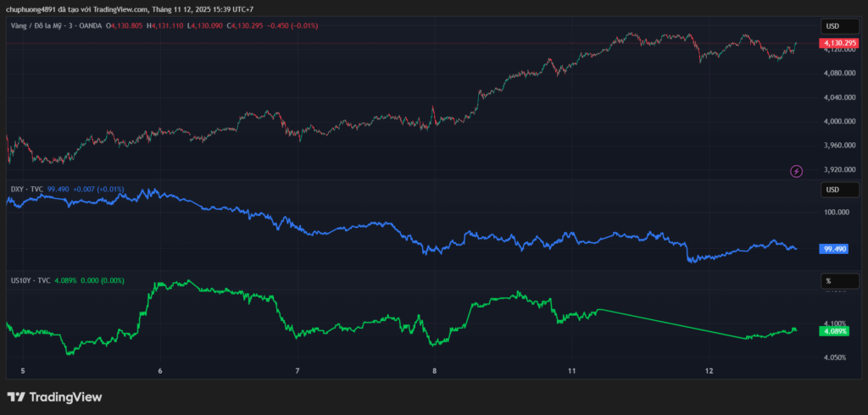This screenshot has height=415, width=868.
Task: Select the Vàng / Đô la Mỹ symbol title
Action: point(42,26)
